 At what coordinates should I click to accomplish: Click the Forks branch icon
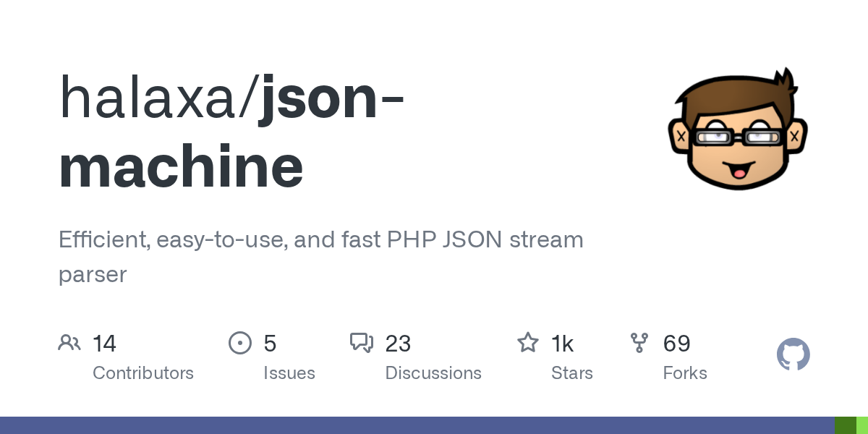click(x=639, y=342)
